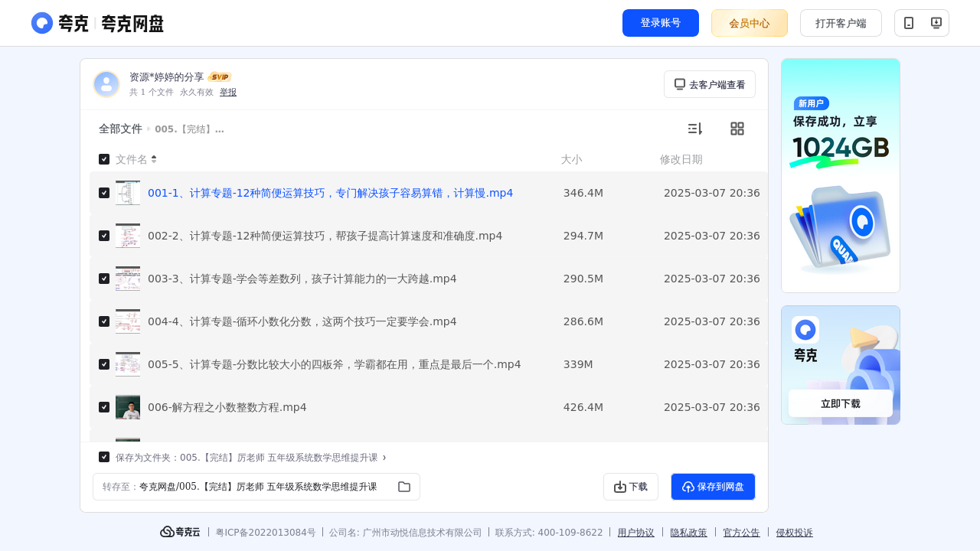Screen dimensions: 980x551
Task: Click the 夸克网盘 header title
Action: (x=132, y=24)
